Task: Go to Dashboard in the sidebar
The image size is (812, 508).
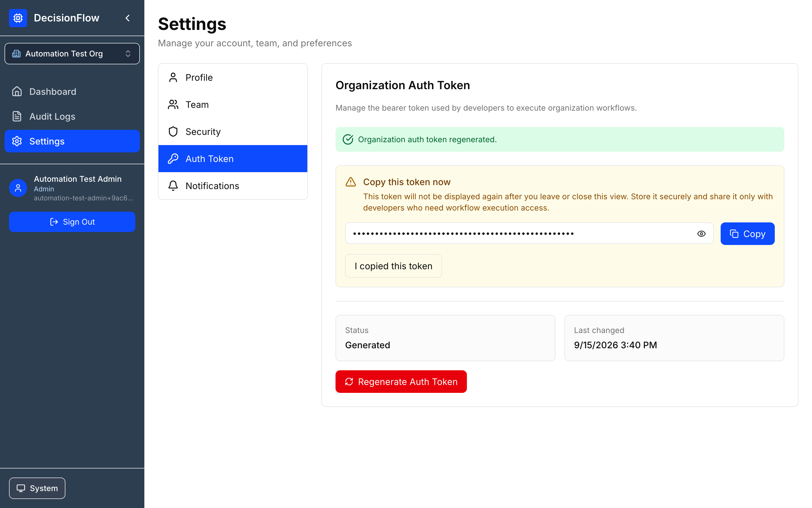Action: click(72, 91)
